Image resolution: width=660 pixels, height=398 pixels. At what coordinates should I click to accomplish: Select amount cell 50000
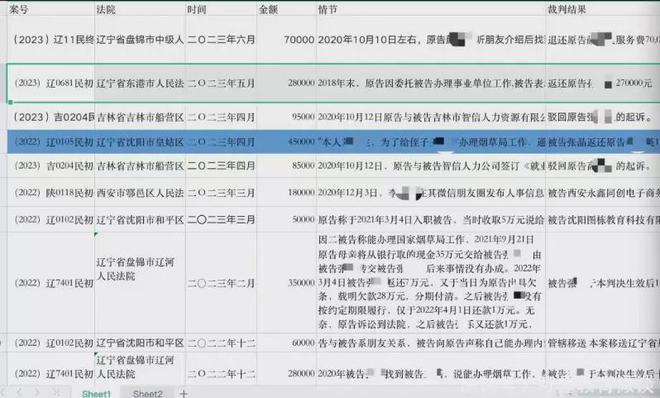[287, 219]
